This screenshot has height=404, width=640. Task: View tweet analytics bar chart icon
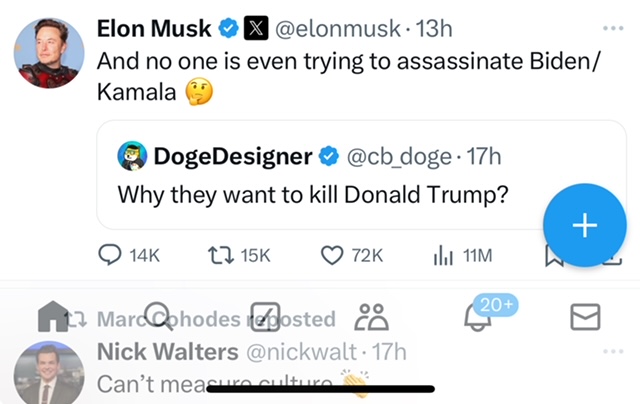point(444,255)
